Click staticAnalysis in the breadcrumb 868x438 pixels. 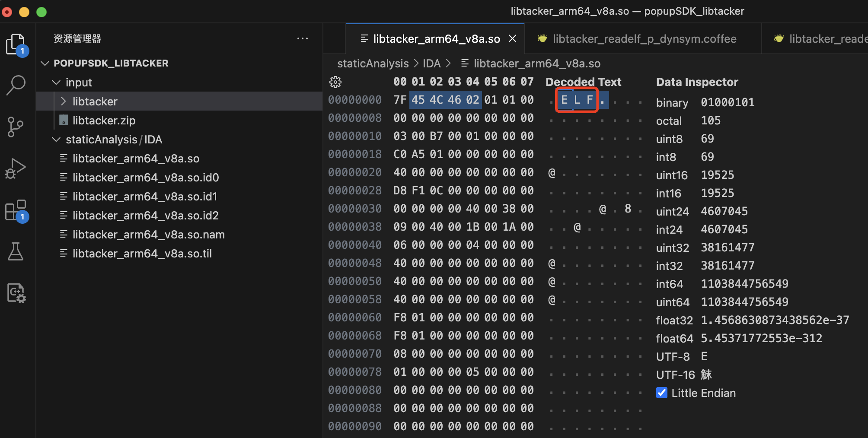click(x=373, y=63)
